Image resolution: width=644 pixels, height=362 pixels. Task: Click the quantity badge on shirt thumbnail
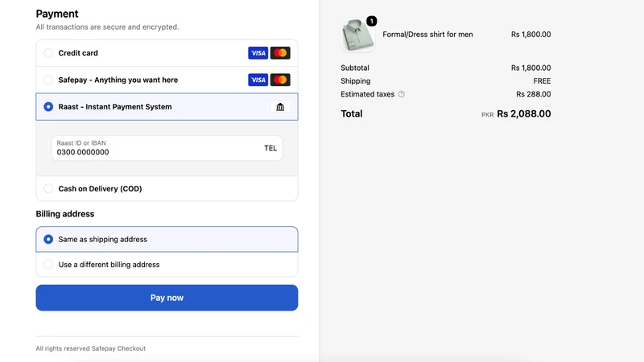pyautogui.click(x=371, y=21)
